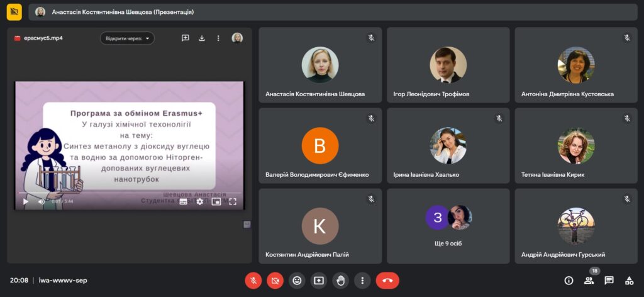This screenshot has width=644, height=297.
Task: Open the video viewer three-dot menu
Action: coord(218,38)
